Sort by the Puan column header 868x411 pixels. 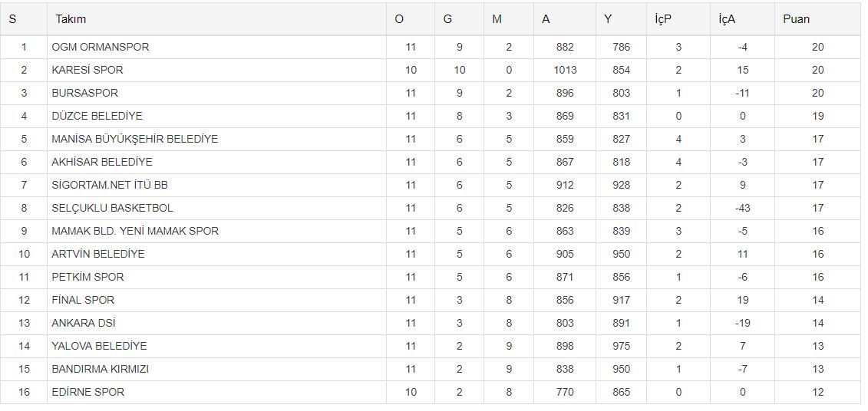[x=796, y=19]
